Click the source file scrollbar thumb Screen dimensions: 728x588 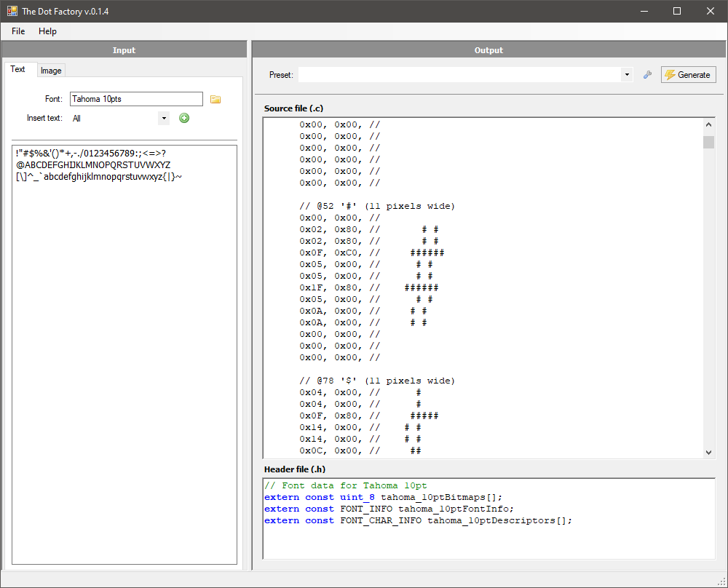coord(708,142)
